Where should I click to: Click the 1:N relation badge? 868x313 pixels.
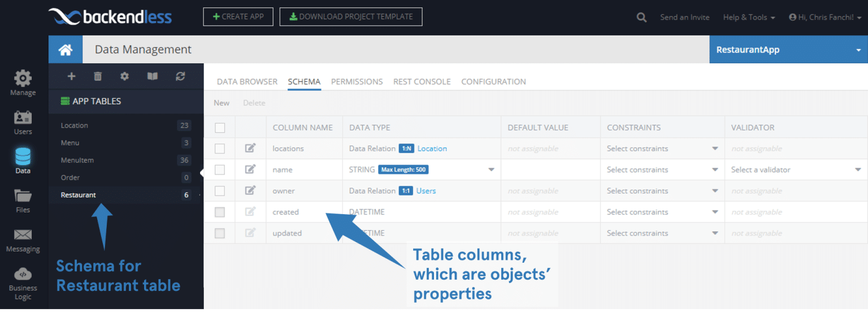pyautogui.click(x=406, y=149)
